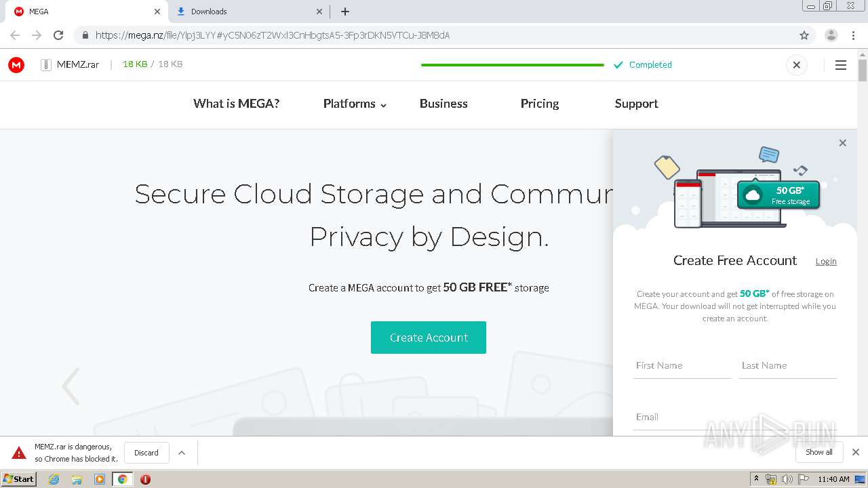Viewport: 868px width, 488px height.
Task: Switch to the Downloads tab
Action: tap(248, 12)
